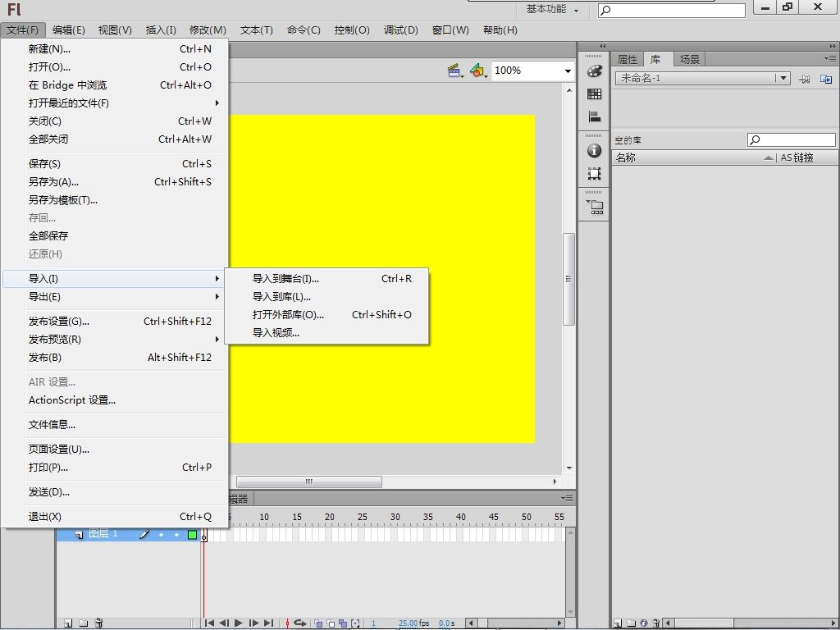This screenshot has width=840, height=630.
Task: Choose 导入到库(L)... from the import submenu
Action: tap(281, 297)
